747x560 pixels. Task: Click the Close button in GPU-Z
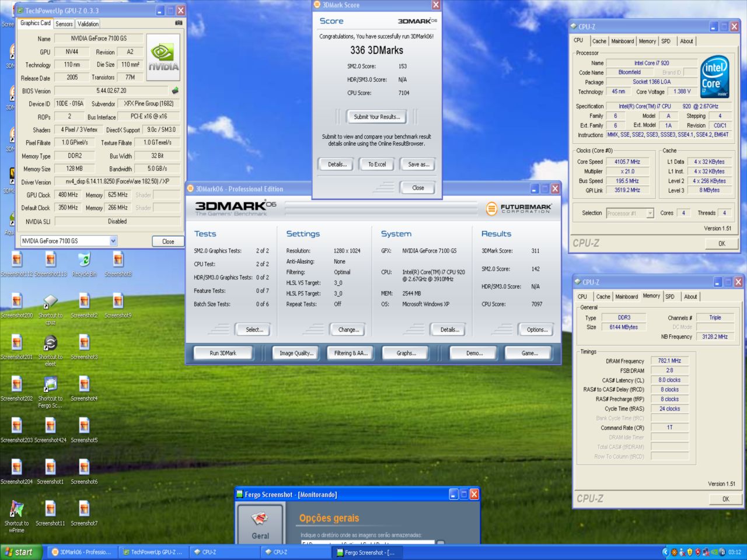click(x=168, y=242)
